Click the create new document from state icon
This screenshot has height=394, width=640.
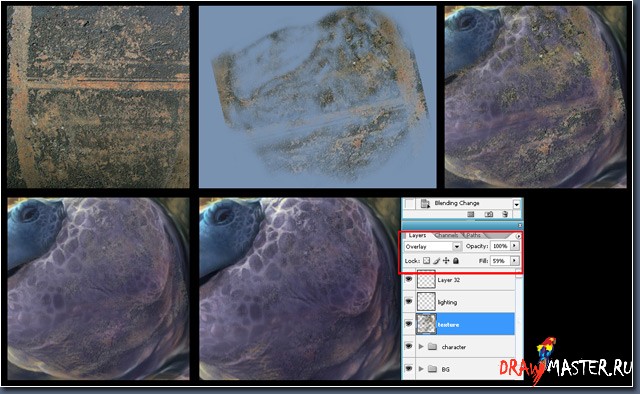[x=471, y=214]
